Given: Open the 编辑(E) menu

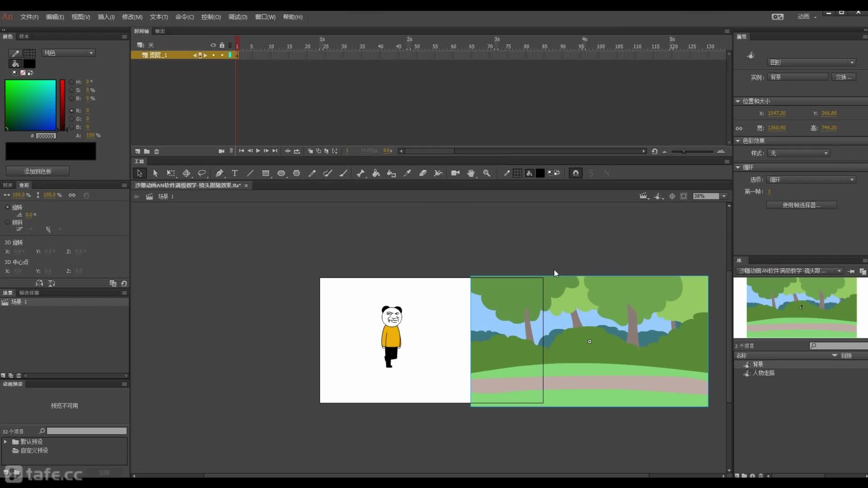Looking at the screenshot, I should tap(55, 17).
